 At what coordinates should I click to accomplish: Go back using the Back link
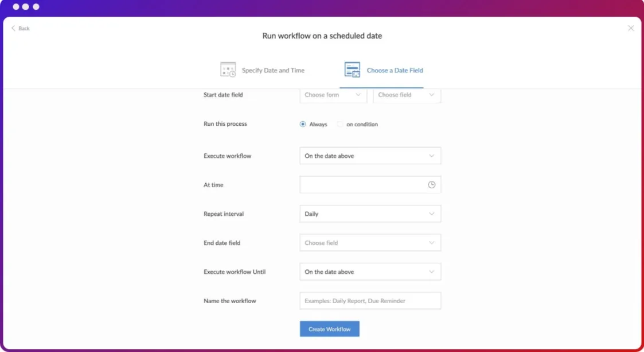click(21, 28)
